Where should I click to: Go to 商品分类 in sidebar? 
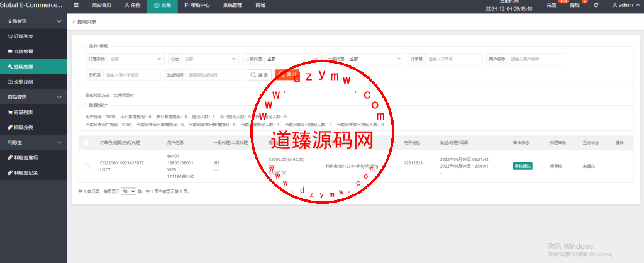33,127
